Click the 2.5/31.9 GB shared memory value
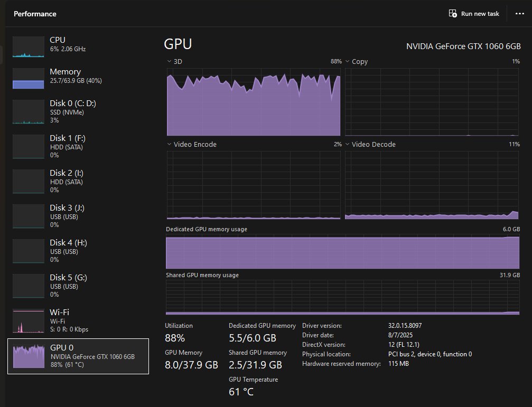Image resolution: width=532 pixels, height=407 pixels. [x=255, y=365]
